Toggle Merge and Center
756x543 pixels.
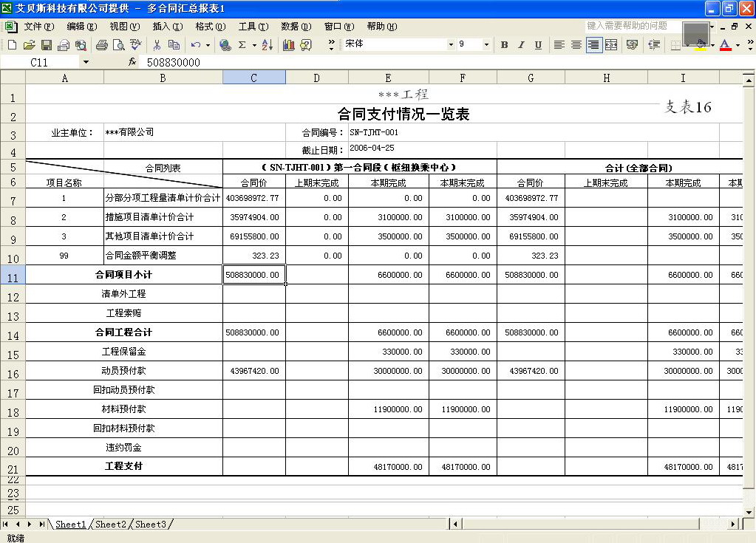[x=611, y=45]
